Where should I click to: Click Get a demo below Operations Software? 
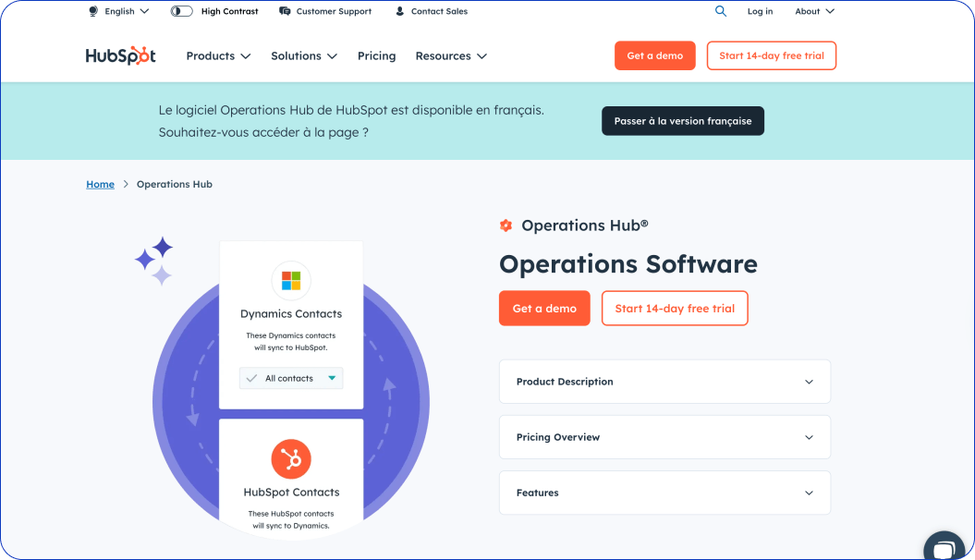[x=544, y=309]
